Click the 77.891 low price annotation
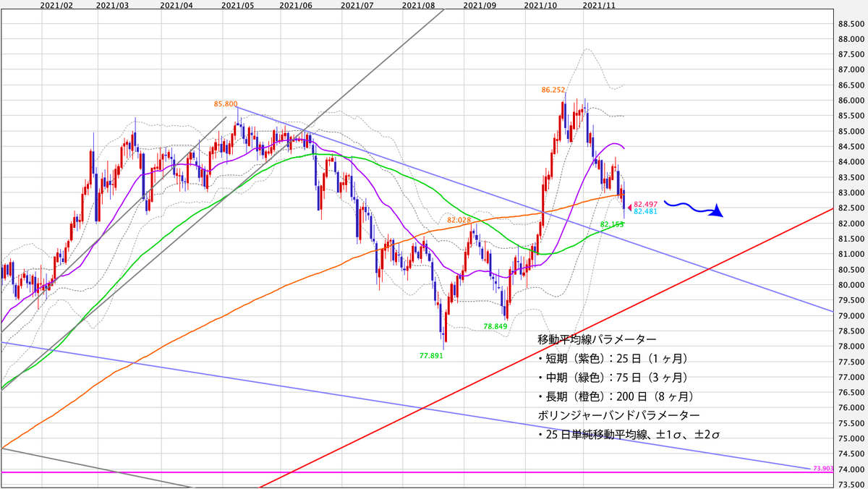The width and height of the screenshot is (868, 489). pyautogui.click(x=432, y=356)
